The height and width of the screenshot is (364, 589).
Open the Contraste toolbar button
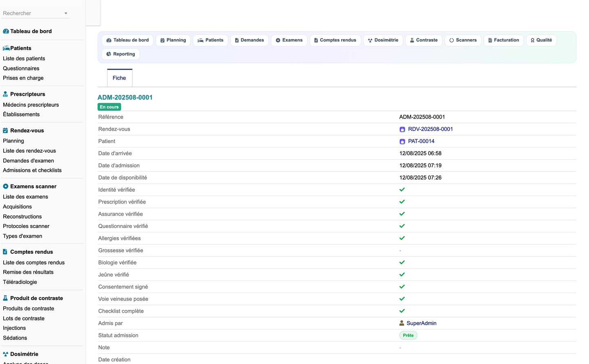click(424, 40)
